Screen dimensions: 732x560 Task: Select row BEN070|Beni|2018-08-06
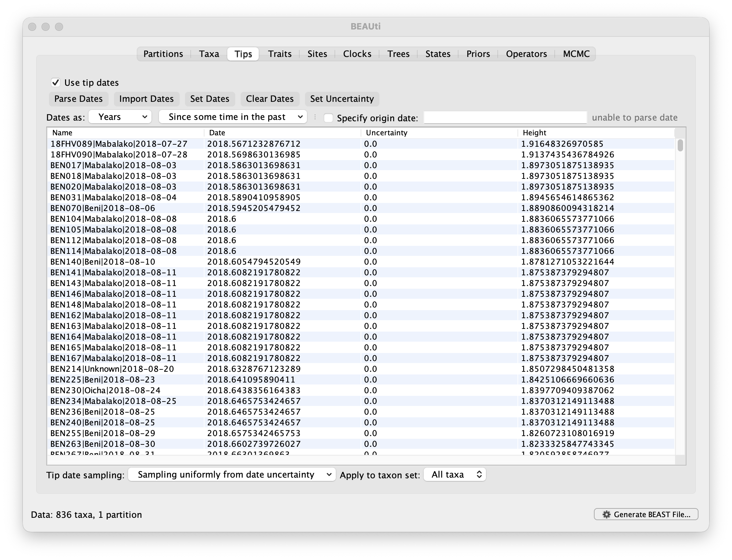point(361,208)
